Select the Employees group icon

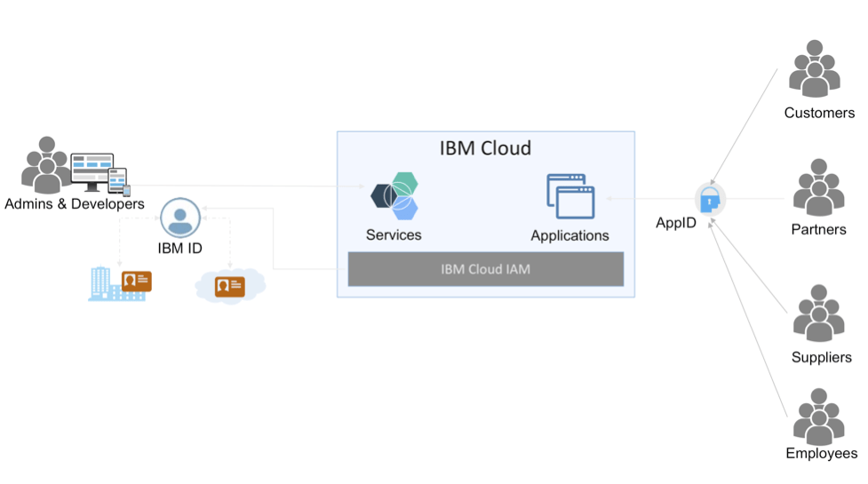(x=819, y=417)
